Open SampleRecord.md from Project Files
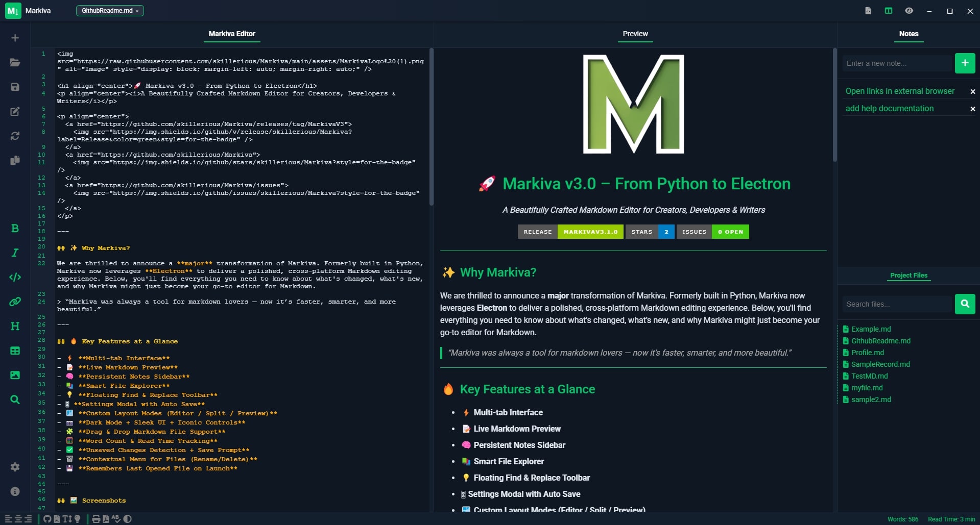The height and width of the screenshot is (525, 980). (x=876, y=364)
